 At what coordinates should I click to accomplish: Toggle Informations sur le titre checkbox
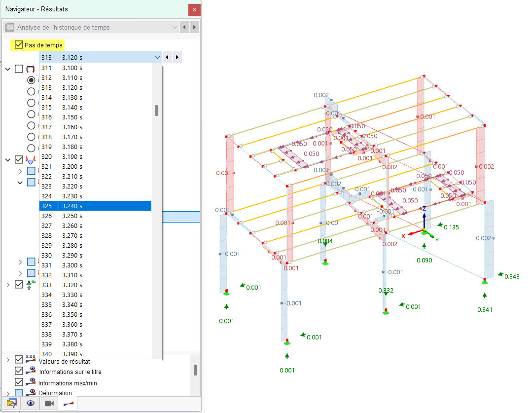[19, 371]
